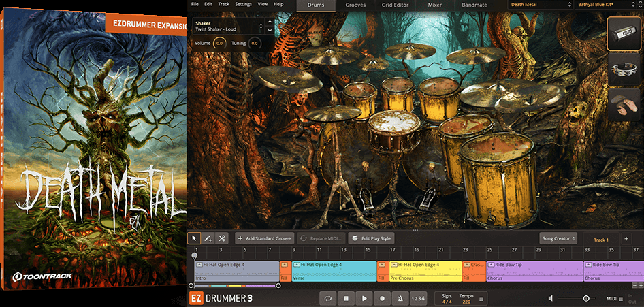Switch to the Bandmate tab
Image resolution: width=644 pixels, height=307 pixels.
click(474, 5)
